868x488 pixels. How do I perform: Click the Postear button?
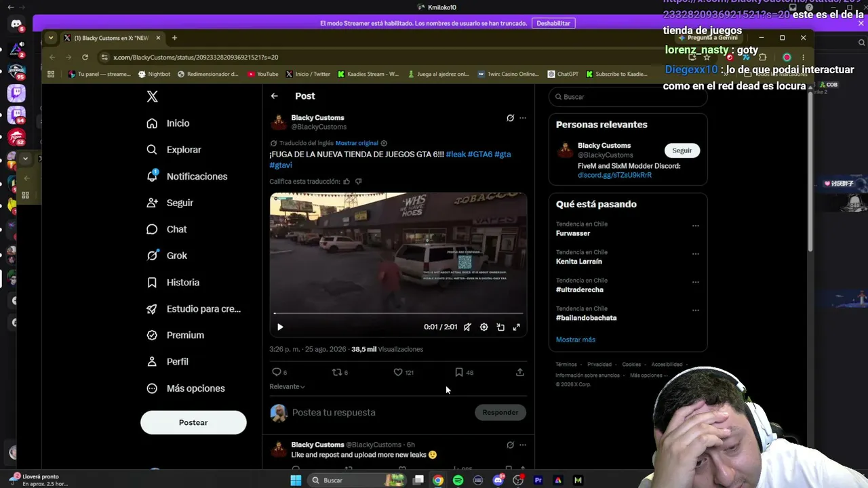[x=193, y=422]
